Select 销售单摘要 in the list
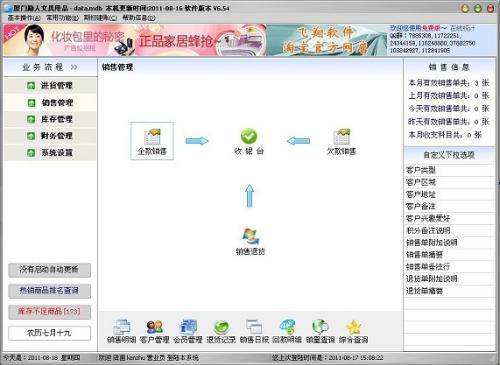Viewport: 500px width, 365px height. tap(449, 255)
